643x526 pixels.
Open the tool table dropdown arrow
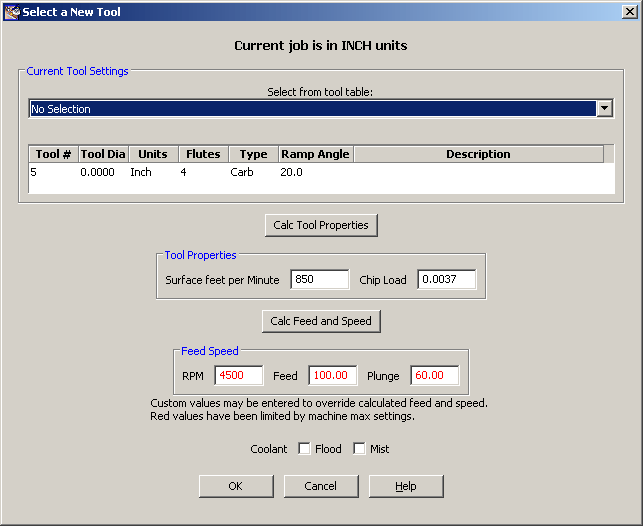click(x=604, y=109)
